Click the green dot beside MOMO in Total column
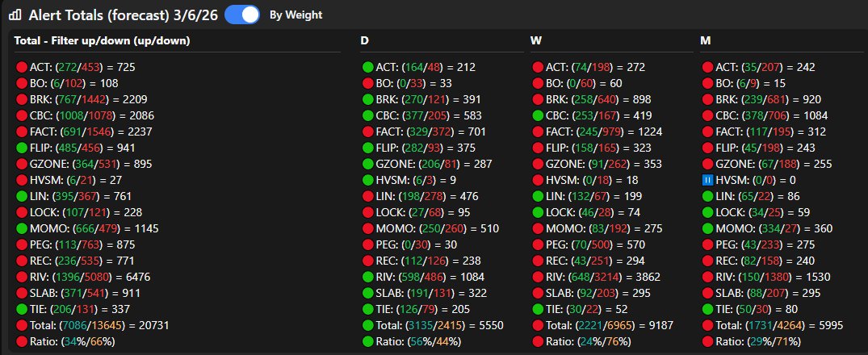The height and width of the screenshot is (355, 868). tap(22, 228)
